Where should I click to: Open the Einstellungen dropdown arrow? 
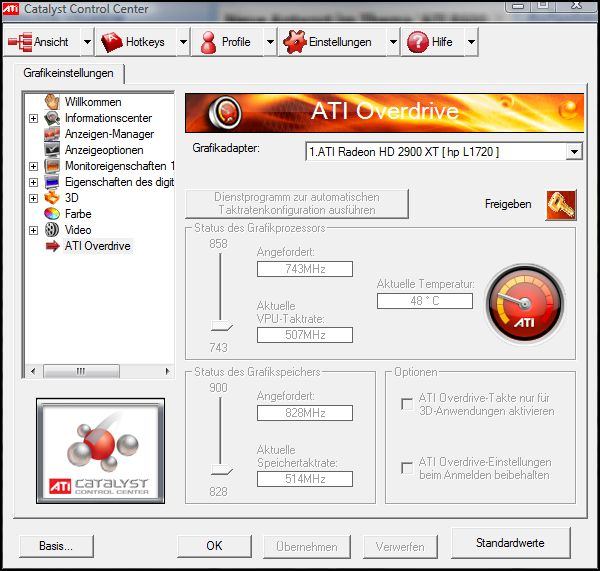pos(393,42)
